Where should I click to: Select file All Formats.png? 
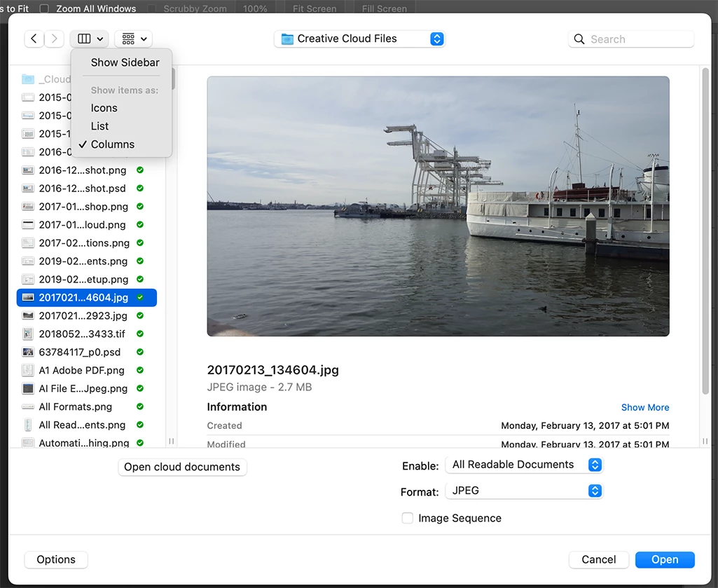coord(87,406)
